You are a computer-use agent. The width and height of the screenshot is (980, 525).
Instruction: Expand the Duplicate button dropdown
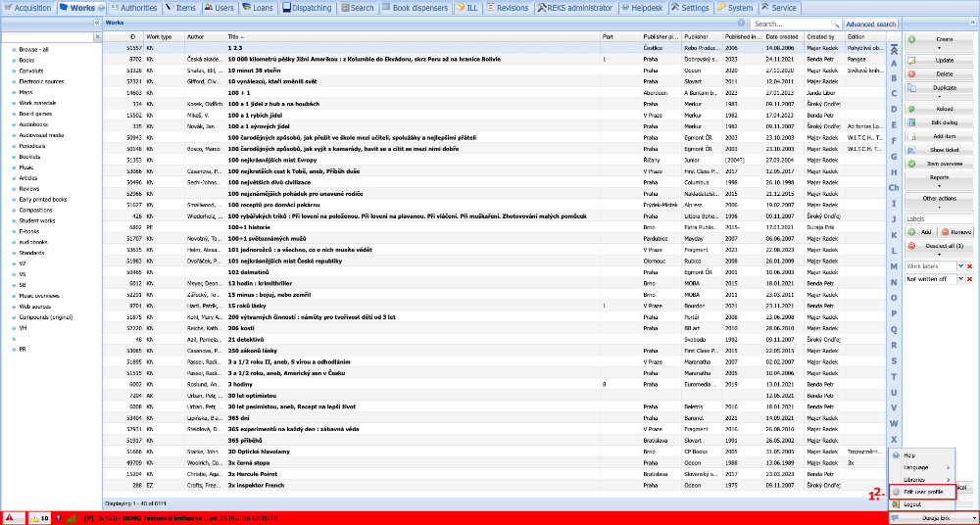pos(940,96)
